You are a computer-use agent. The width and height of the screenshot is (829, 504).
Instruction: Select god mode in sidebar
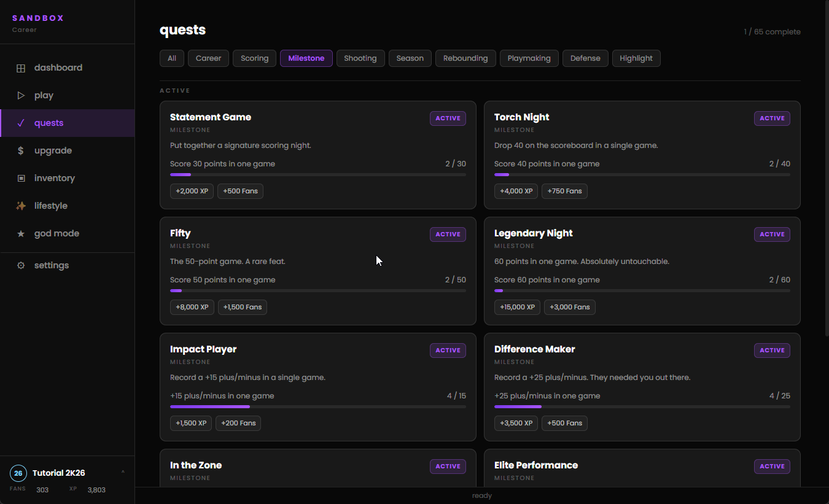click(x=68, y=233)
